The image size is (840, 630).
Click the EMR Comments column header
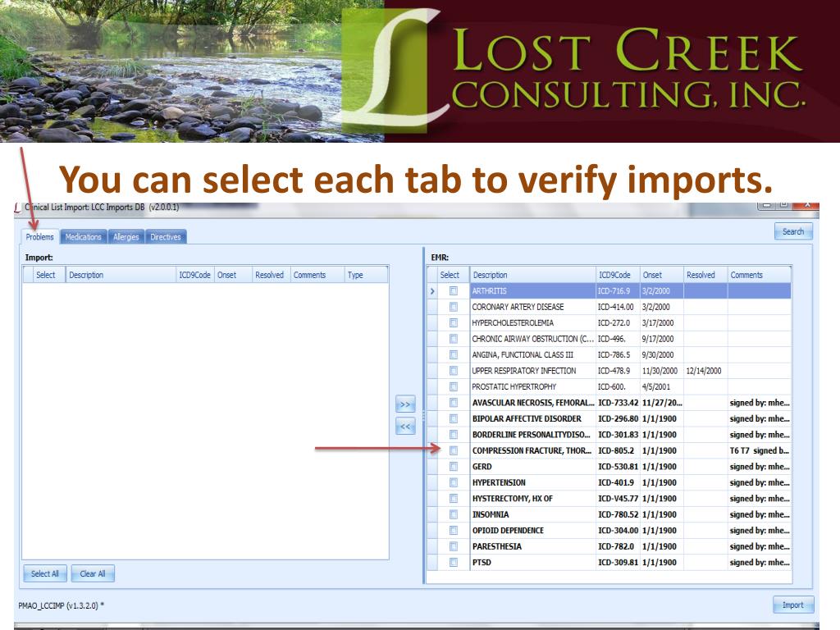pyautogui.click(x=760, y=275)
